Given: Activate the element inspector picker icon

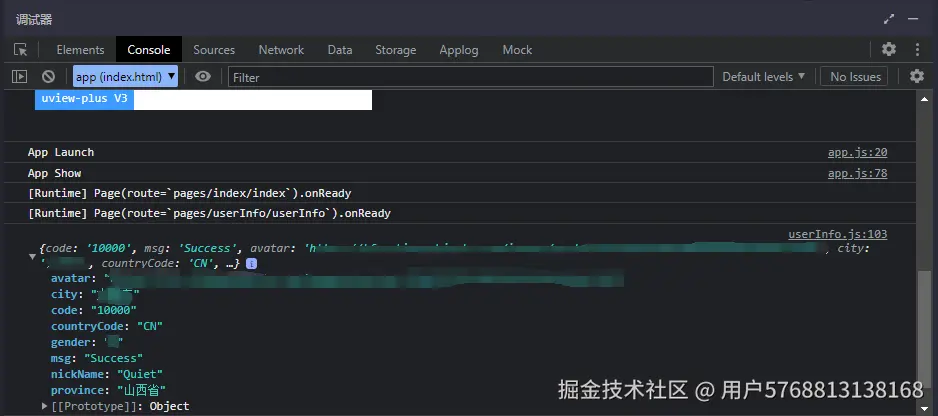Looking at the screenshot, I should tap(20, 50).
